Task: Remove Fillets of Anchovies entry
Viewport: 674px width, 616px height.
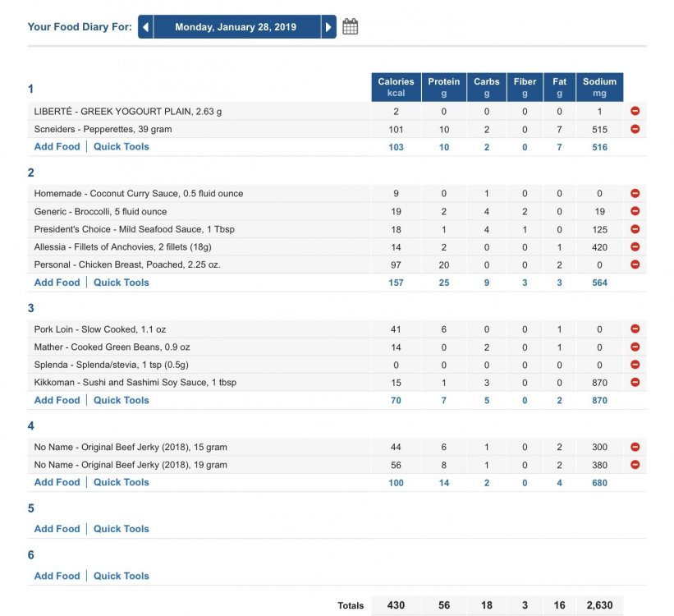Action: point(635,247)
